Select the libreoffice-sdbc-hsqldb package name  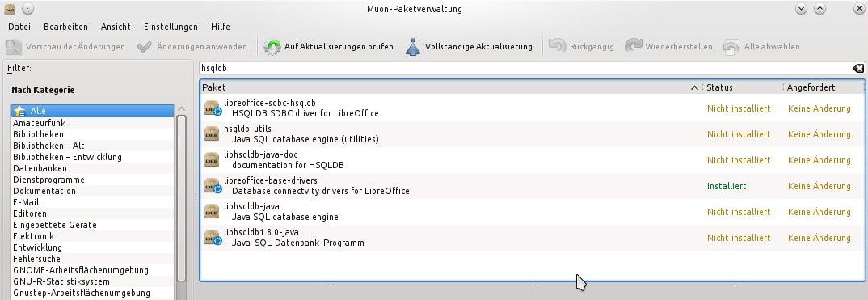point(270,103)
